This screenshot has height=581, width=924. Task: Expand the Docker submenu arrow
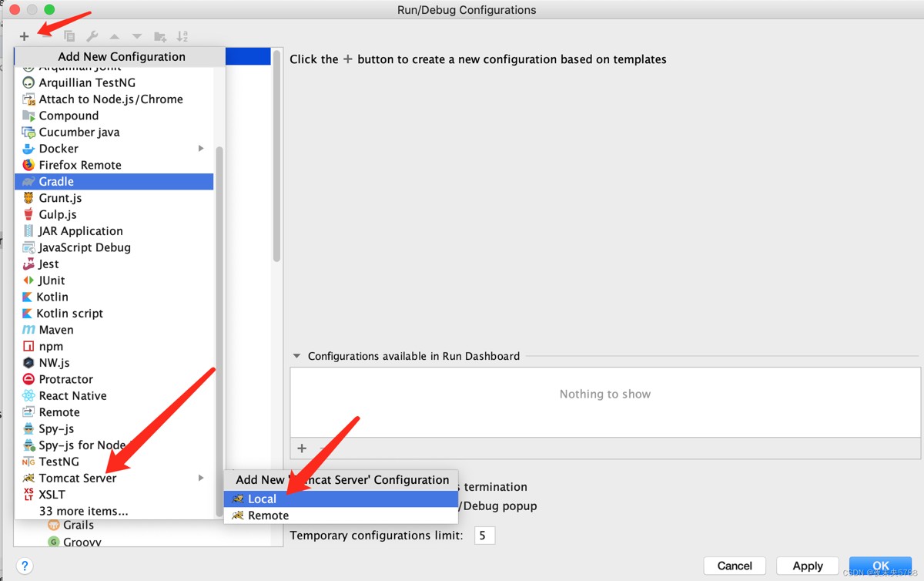[201, 149]
